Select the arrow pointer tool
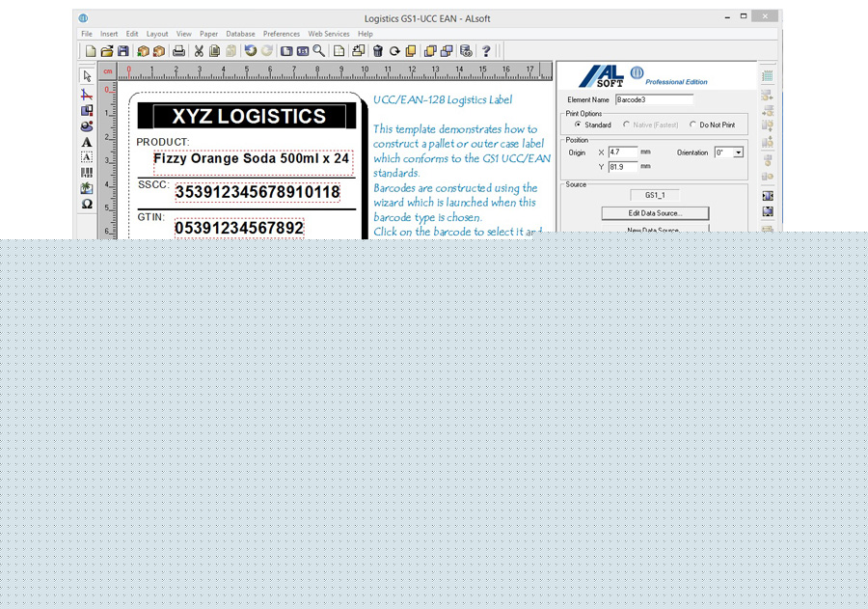The image size is (868, 609). 87,76
